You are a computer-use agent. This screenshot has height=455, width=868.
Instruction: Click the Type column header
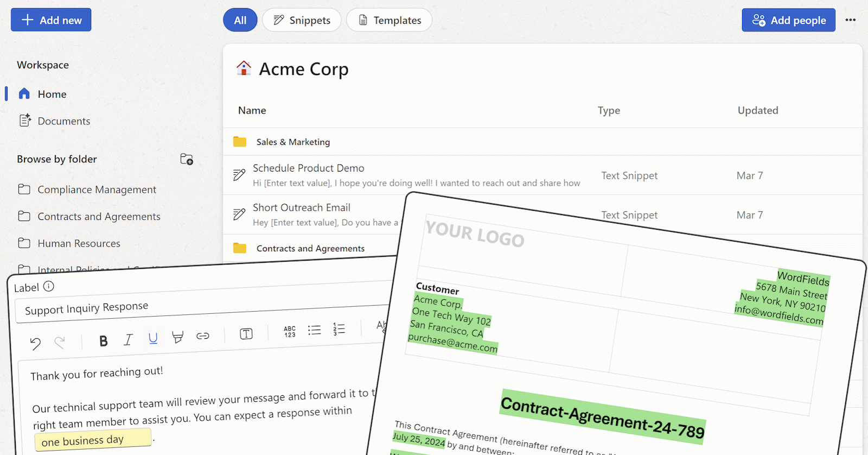609,110
